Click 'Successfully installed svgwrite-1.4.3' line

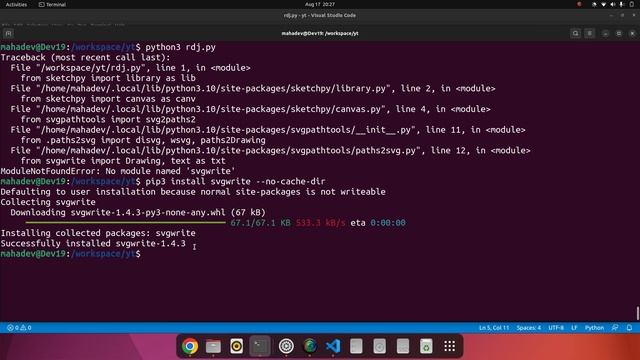[x=93, y=243]
